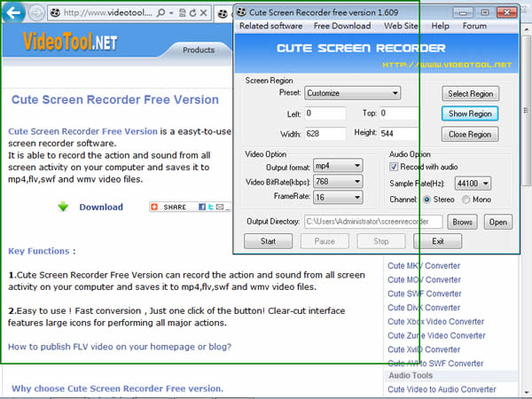Open the Forum menu
Screen dimensions: 532x399
474,26
